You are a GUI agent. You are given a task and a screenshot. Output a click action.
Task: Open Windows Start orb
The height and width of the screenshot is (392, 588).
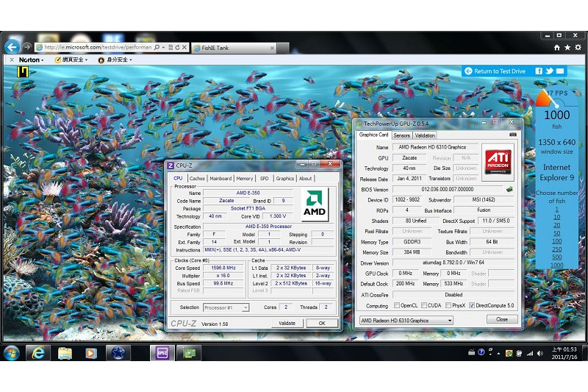point(12,353)
